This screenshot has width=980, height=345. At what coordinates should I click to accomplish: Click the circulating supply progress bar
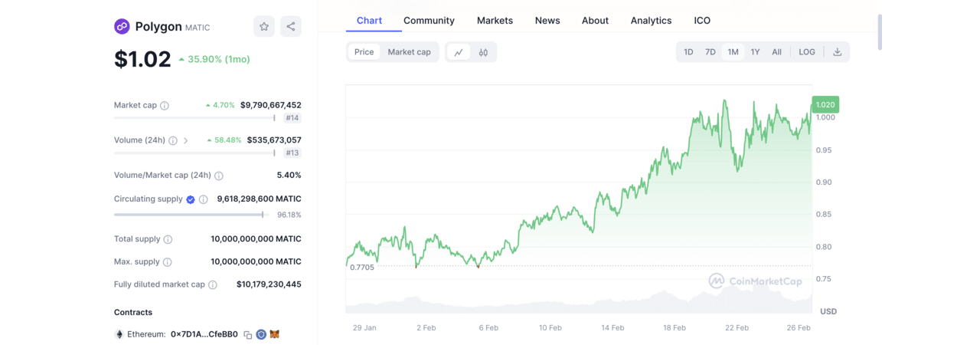pos(190,215)
